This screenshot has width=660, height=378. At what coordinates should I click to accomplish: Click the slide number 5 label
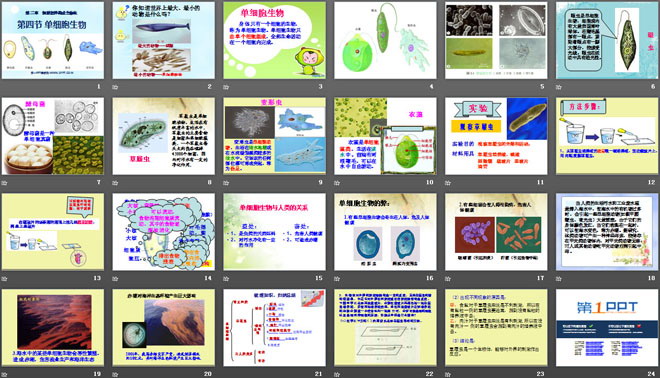542,86
